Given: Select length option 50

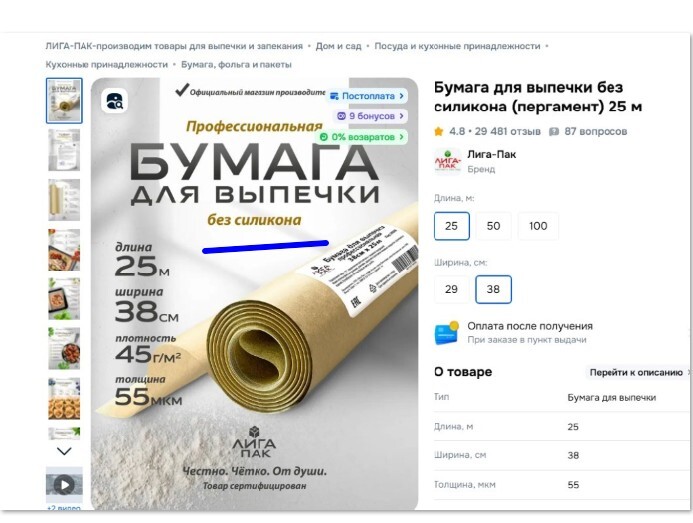Looking at the screenshot, I should pos(493,226).
